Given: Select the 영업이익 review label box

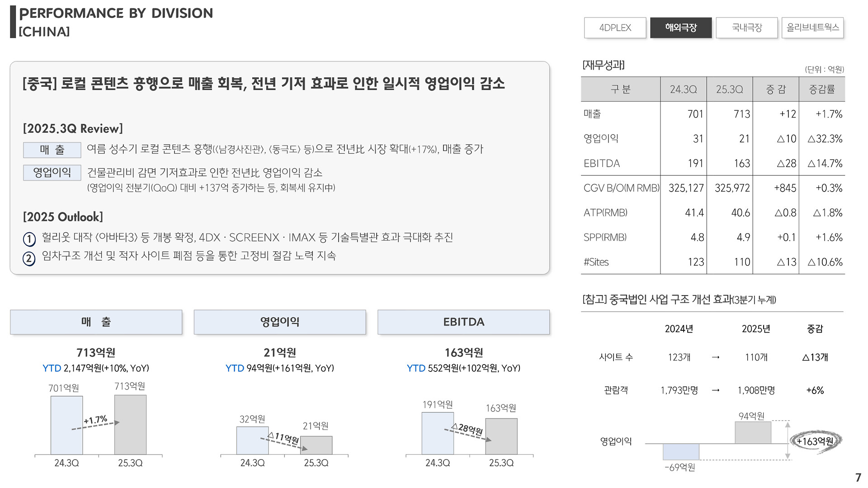Looking at the screenshot, I should 52,173.
